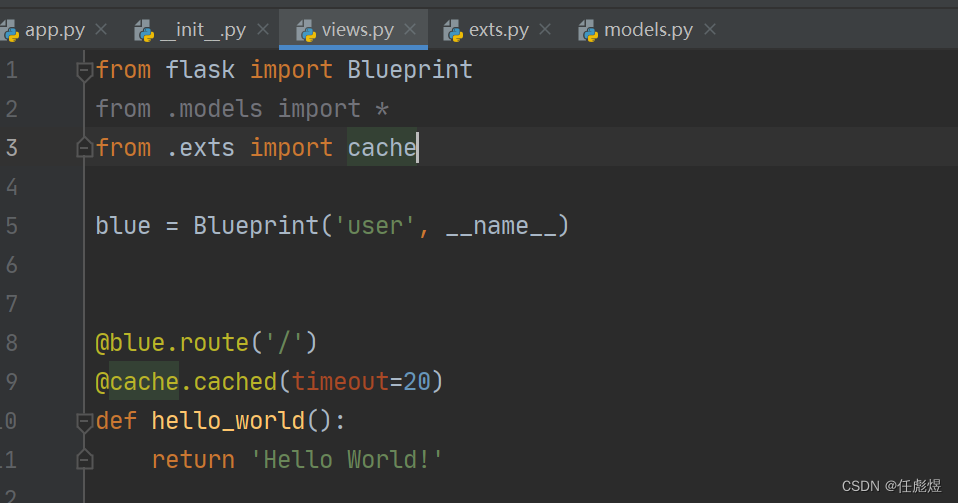Click the 'blue' variable on line 5
Screen dimensions: 958x503
[123, 226]
